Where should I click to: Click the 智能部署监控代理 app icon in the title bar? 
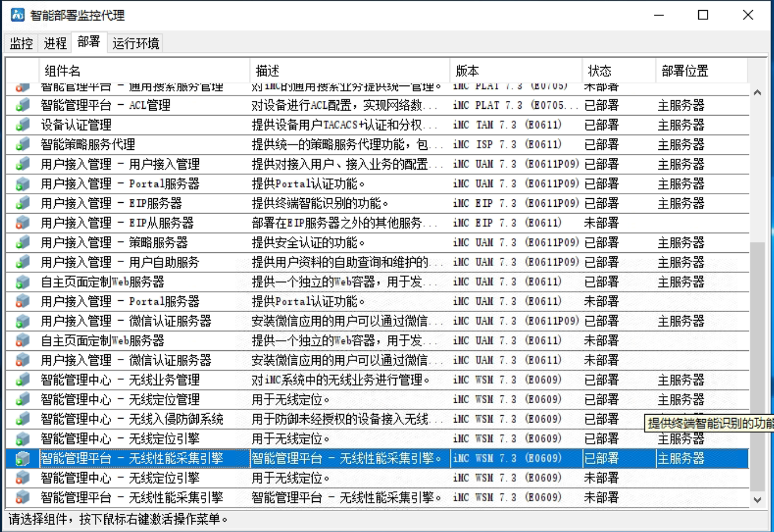click(x=18, y=15)
